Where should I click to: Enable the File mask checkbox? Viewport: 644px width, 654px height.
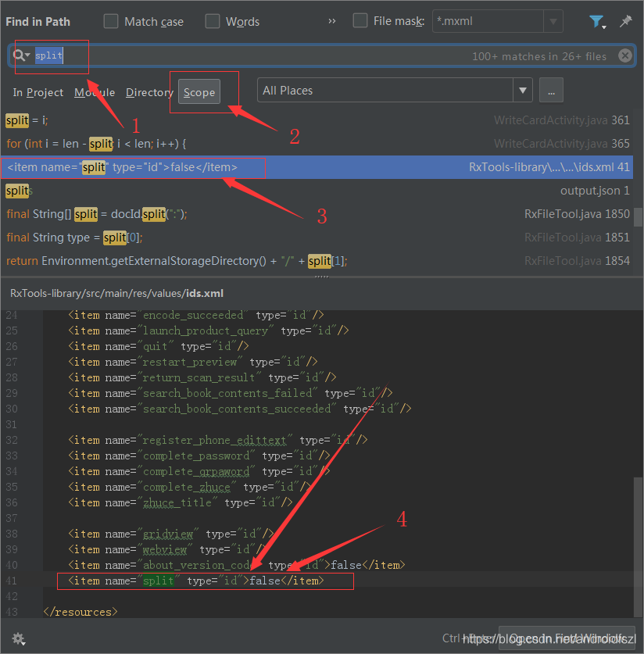click(360, 21)
